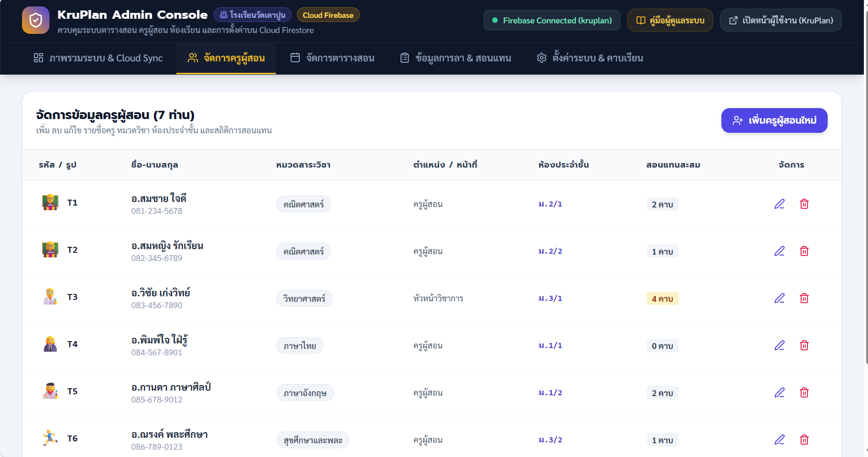Screen dimensions: 868x457
Task: Open ภาพรวมระบบ & Cloud Sync tab
Action: [98, 58]
